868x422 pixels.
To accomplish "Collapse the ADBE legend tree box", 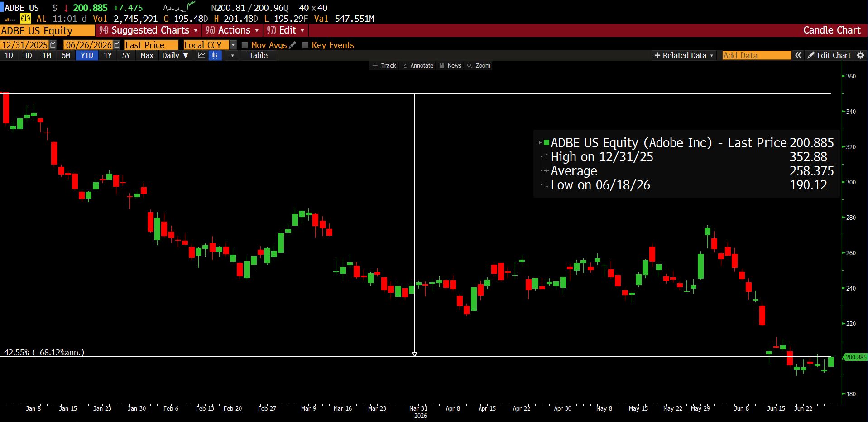I will click(541, 143).
